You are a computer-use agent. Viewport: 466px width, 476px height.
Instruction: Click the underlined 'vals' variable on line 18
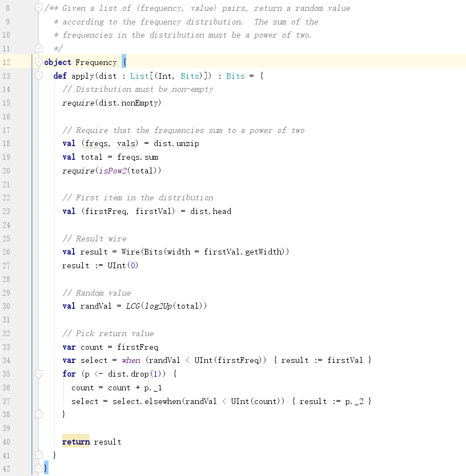pos(126,143)
